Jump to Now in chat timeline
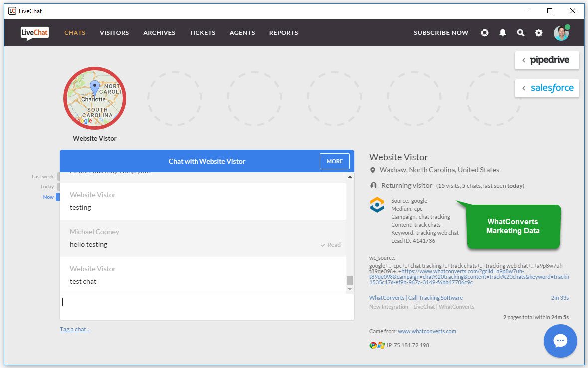The image size is (588, 368). [x=48, y=197]
